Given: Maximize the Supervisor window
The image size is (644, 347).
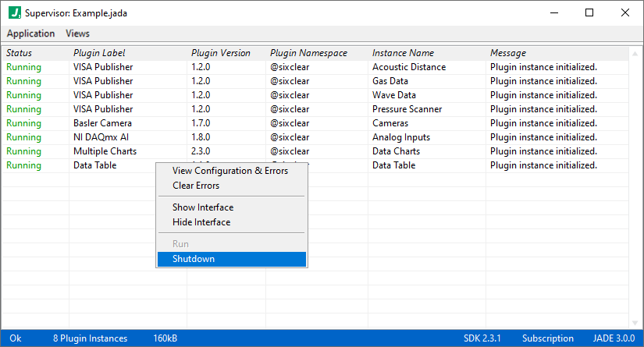Looking at the screenshot, I should 589,12.
